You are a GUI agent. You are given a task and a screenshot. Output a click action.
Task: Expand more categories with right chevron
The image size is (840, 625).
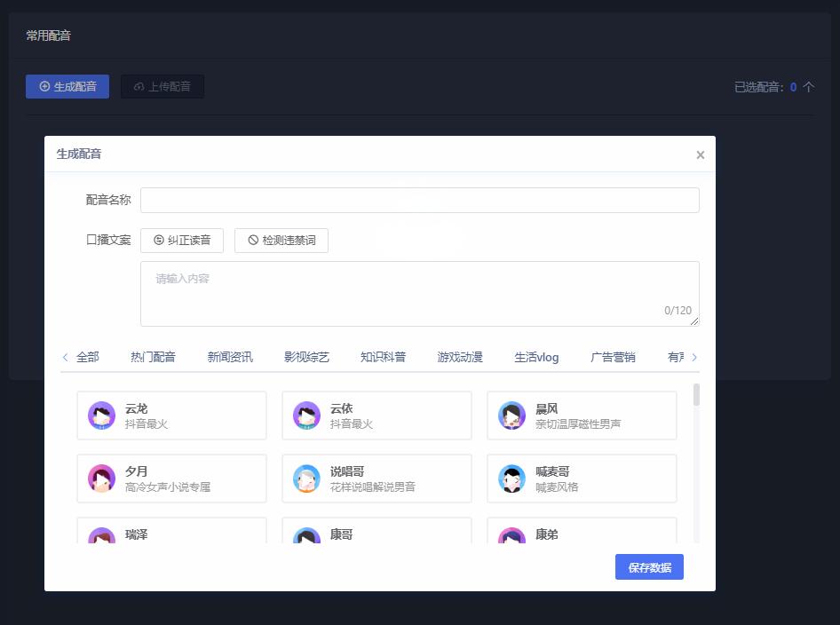click(x=694, y=356)
